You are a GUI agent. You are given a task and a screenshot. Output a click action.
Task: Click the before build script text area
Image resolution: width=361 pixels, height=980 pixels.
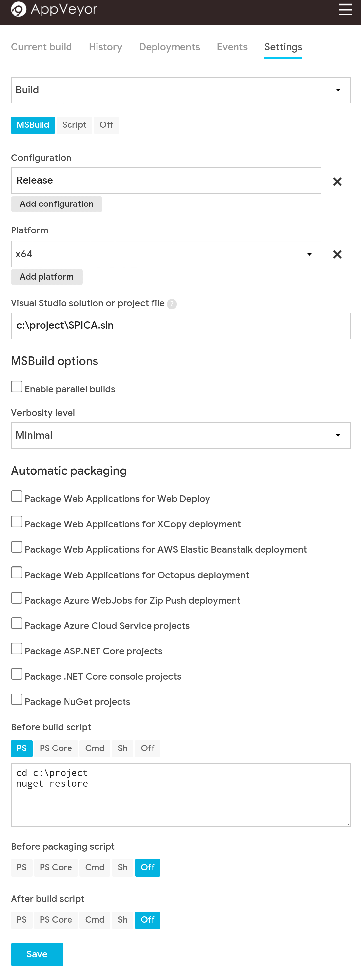pos(181,795)
